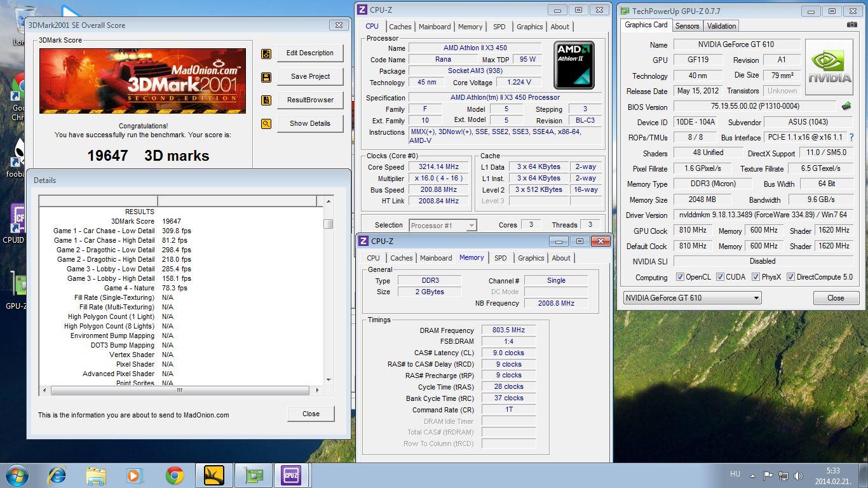Open the SPD tab in the lower CPU-Z window
868x488 pixels.
click(x=501, y=258)
